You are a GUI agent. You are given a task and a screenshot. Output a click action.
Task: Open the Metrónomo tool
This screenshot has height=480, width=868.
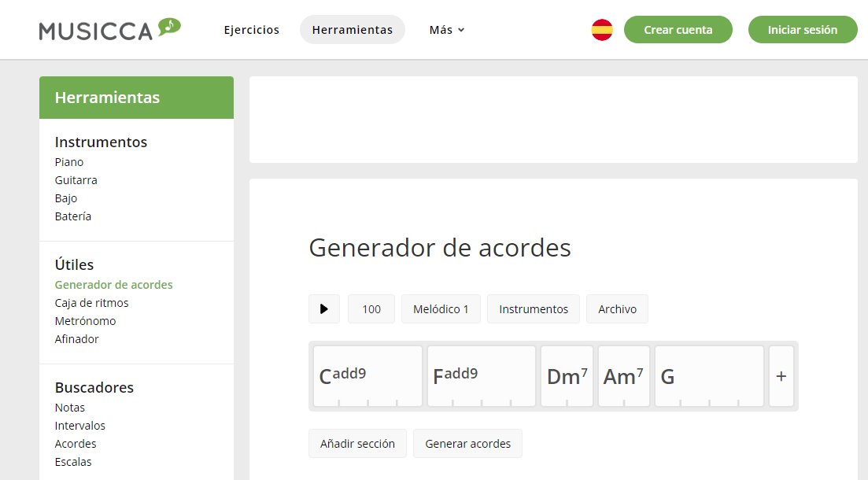pos(85,320)
